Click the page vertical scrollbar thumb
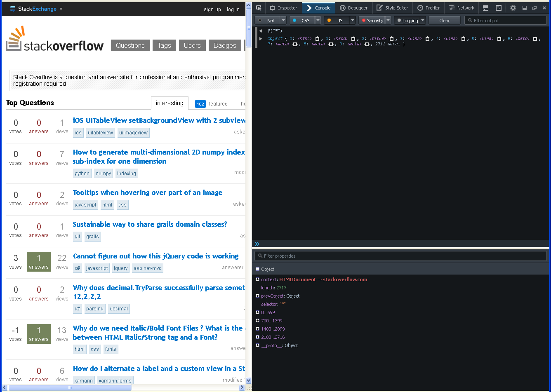This screenshot has width=551, height=392. [x=248, y=28]
